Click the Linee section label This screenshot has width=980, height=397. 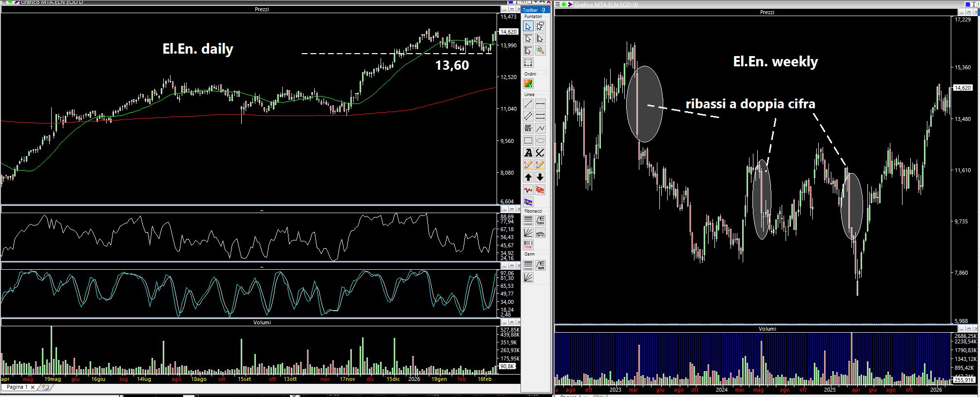(529, 95)
